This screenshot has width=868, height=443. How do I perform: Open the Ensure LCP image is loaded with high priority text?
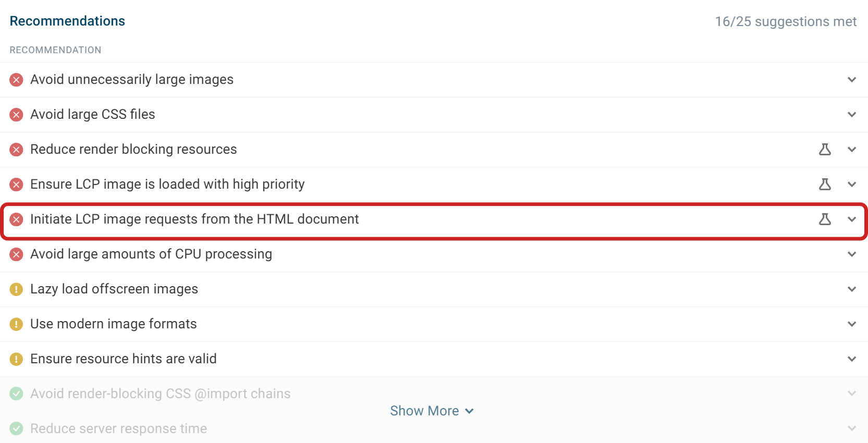tap(167, 184)
